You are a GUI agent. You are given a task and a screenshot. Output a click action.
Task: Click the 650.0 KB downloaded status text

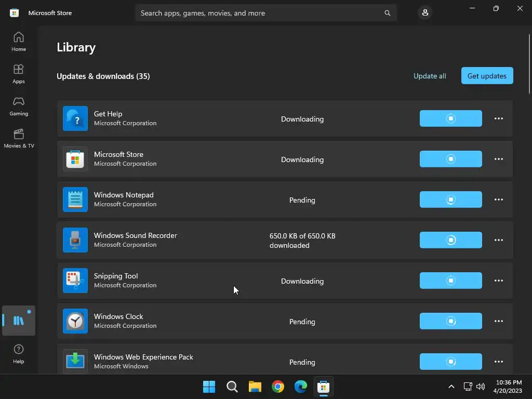[x=302, y=241]
